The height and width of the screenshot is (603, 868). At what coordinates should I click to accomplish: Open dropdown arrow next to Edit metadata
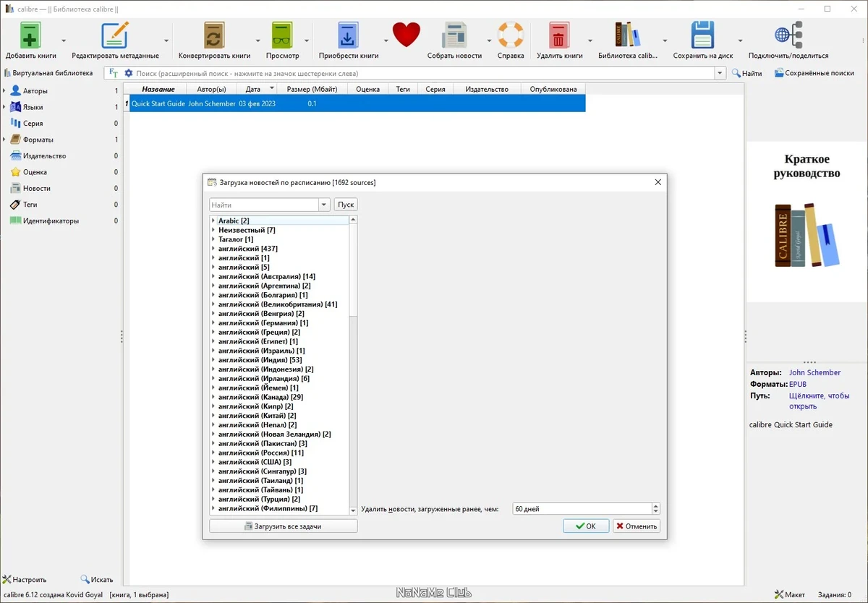(166, 40)
